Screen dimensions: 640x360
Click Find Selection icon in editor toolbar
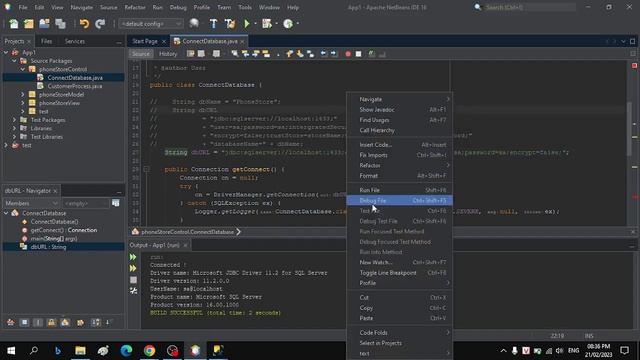tap(235, 54)
